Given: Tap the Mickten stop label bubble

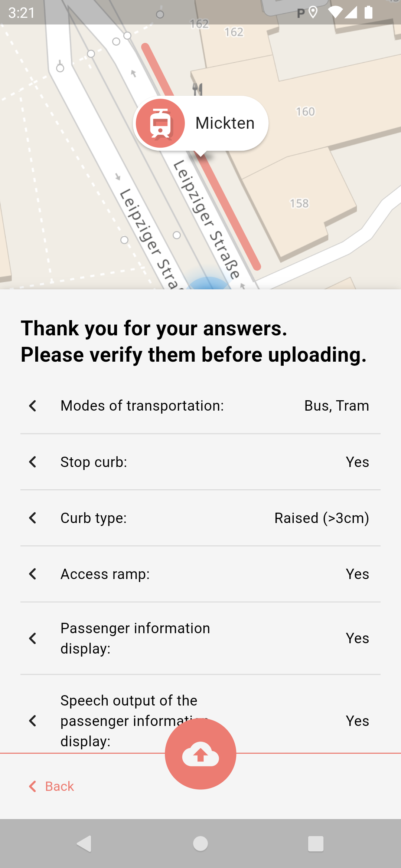Looking at the screenshot, I should pyautogui.click(x=225, y=123).
